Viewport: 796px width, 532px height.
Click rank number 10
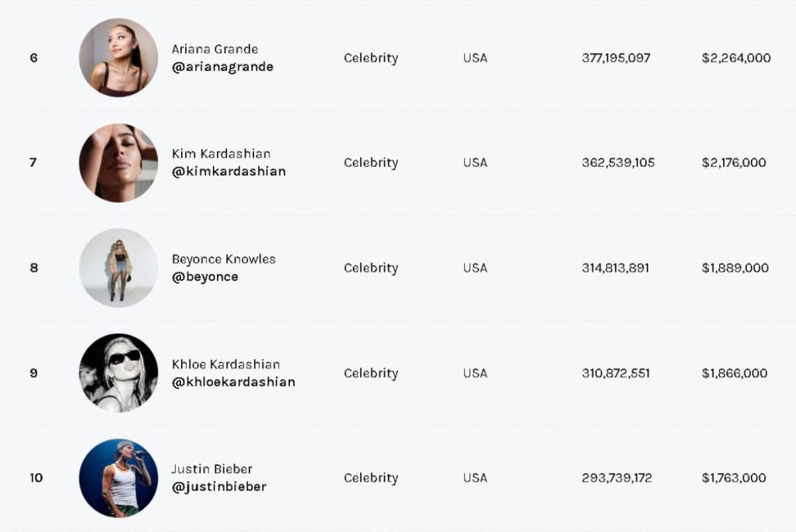(36, 478)
